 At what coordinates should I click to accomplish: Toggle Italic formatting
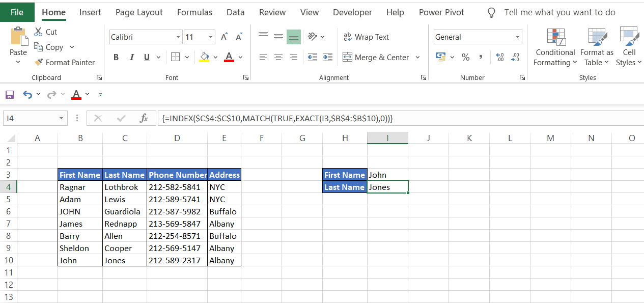point(132,58)
